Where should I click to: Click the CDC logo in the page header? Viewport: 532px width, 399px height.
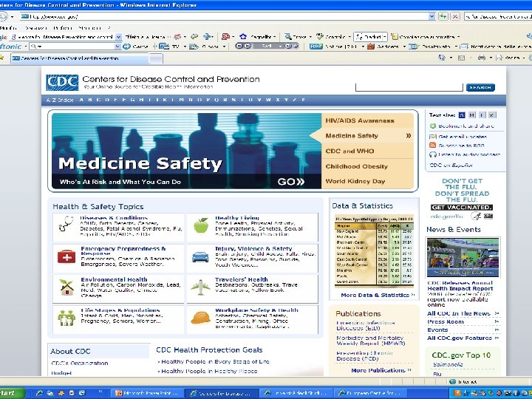pos(62,83)
